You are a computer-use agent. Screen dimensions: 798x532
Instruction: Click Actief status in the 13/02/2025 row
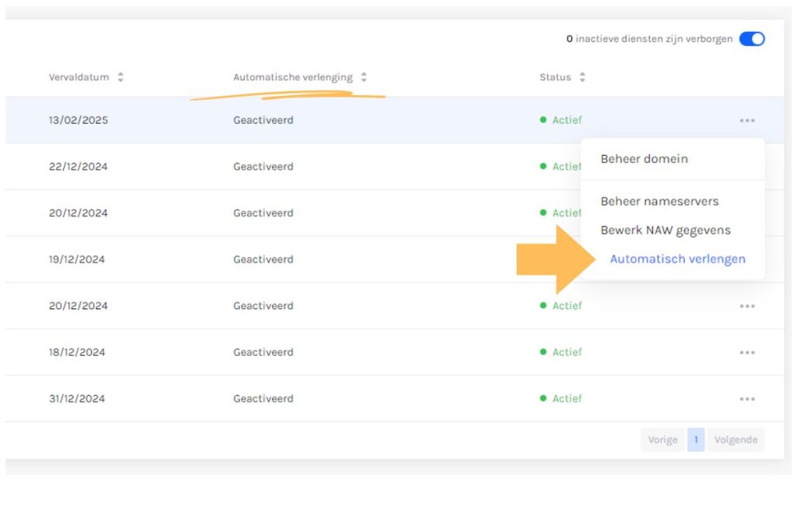point(567,121)
